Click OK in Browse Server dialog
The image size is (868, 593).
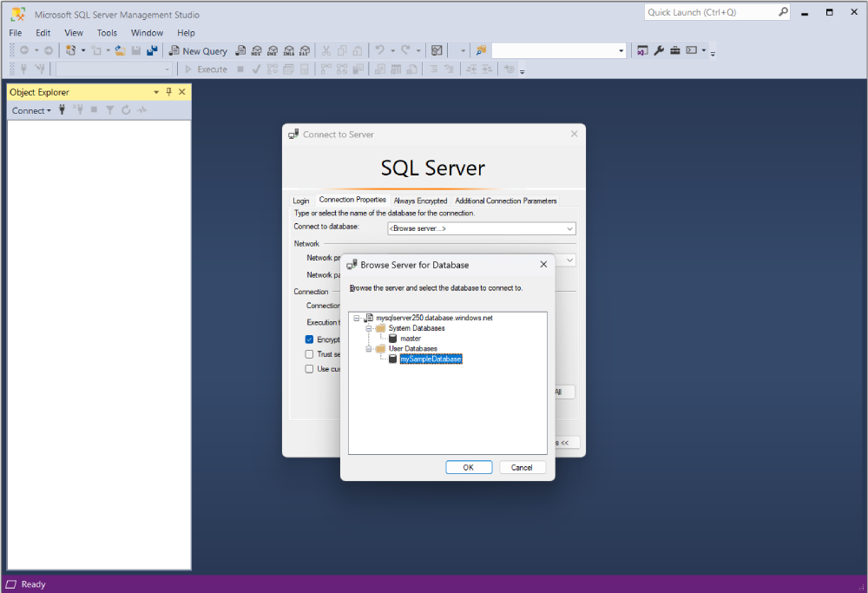469,467
